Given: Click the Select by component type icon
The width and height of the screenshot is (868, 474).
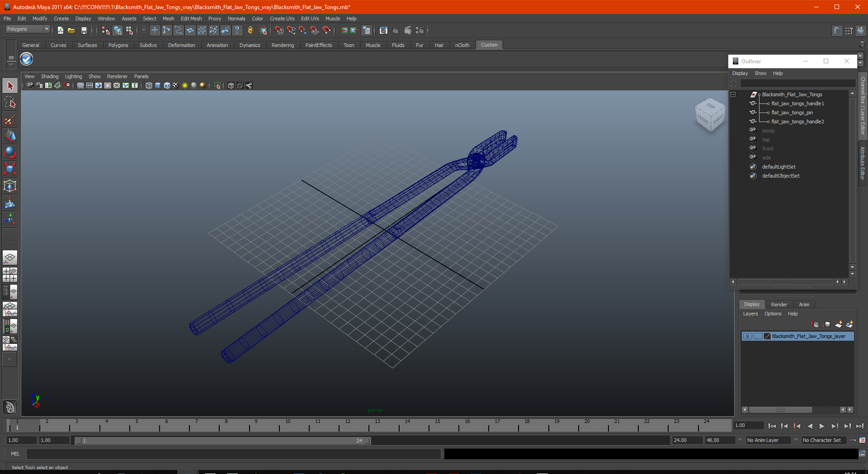Looking at the screenshot, I should 129,30.
